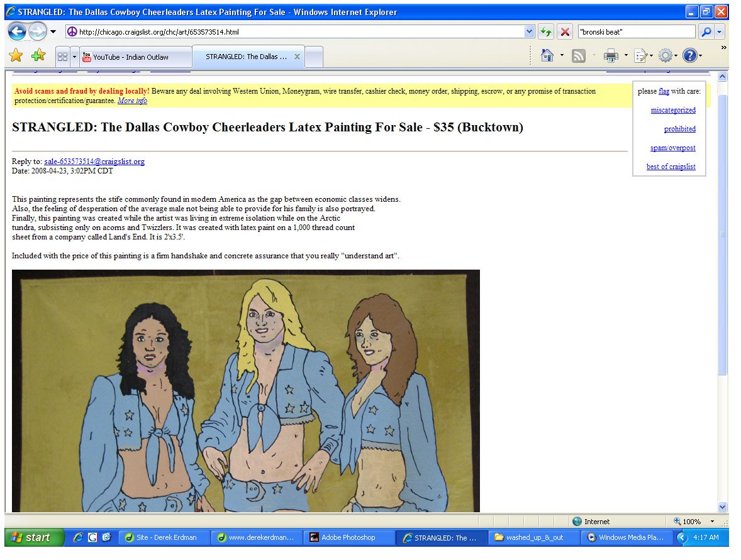This screenshot has width=741, height=560.
Task: Open the search provider options dropdown
Action: coord(719,31)
